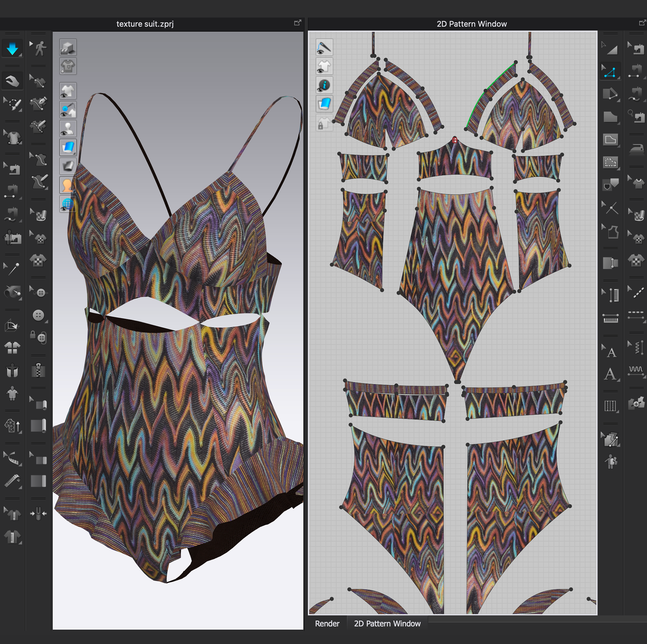This screenshot has width=647, height=644.
Task: Toggle Show Avatar eye icon
Action: [68, 128]
